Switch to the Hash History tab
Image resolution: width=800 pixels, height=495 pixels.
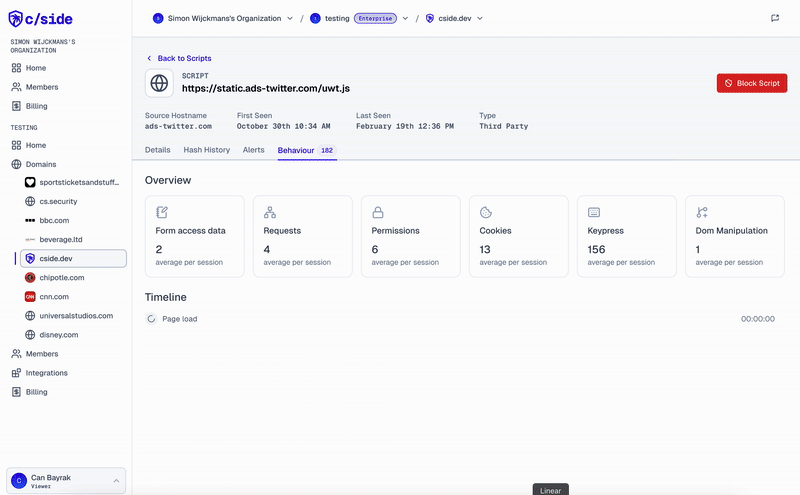pyautogui.click(x=207, y=150)
